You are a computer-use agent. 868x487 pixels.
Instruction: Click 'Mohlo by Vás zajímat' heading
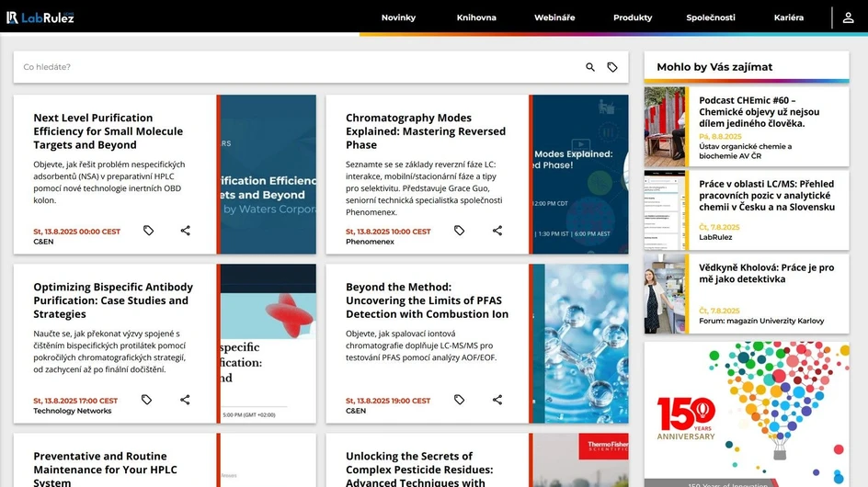tap(714, 67)
